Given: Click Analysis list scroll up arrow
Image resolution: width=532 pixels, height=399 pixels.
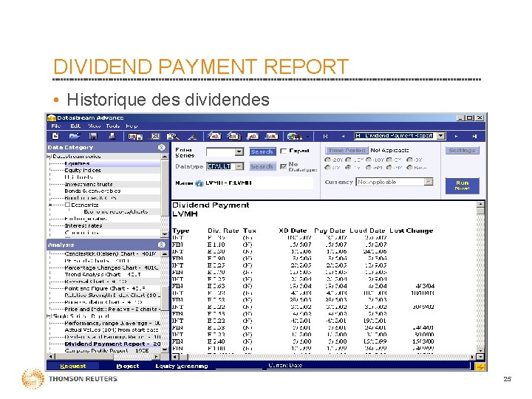Looking at the screenshot, I should pyautogui.click(x=165, y=253).
